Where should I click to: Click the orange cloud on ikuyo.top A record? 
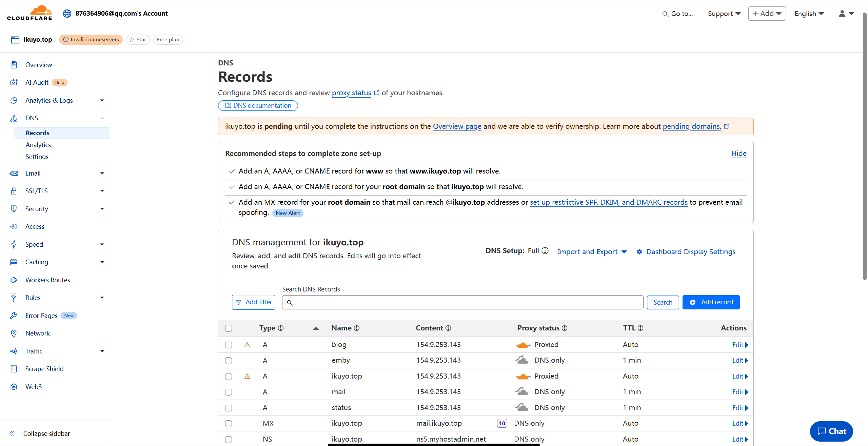click(x=523, y=376)
